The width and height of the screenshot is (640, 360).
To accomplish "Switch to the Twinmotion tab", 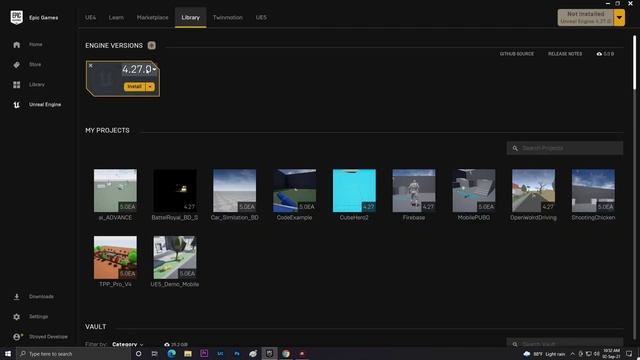I will [x=228, y=18].
